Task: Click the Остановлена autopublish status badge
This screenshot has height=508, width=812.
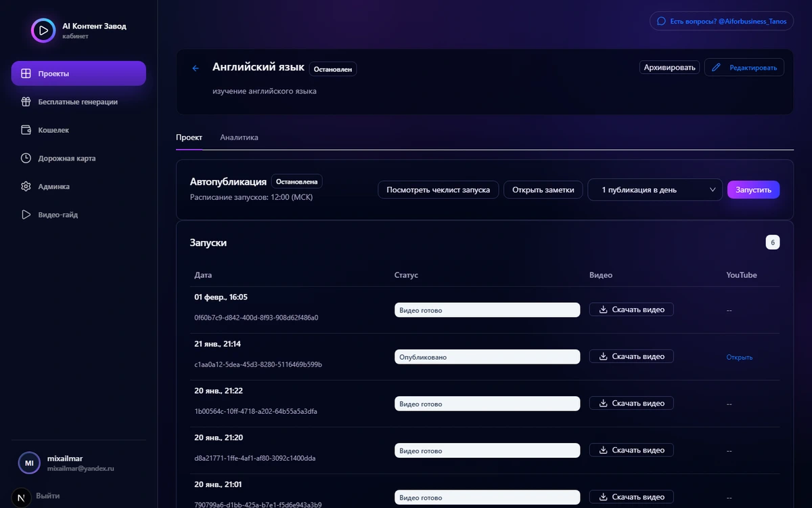Action: [297, 182]
